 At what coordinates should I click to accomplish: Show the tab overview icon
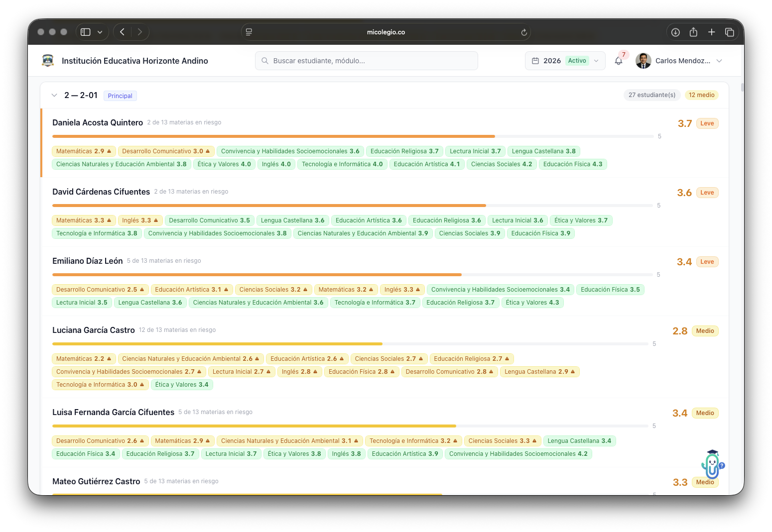(730, 32)
